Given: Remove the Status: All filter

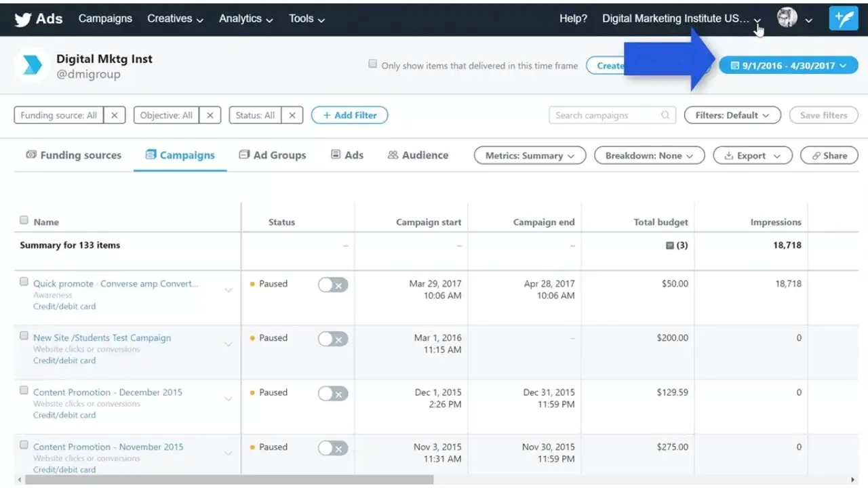Looking at the screenshot, I should point(292,115).
